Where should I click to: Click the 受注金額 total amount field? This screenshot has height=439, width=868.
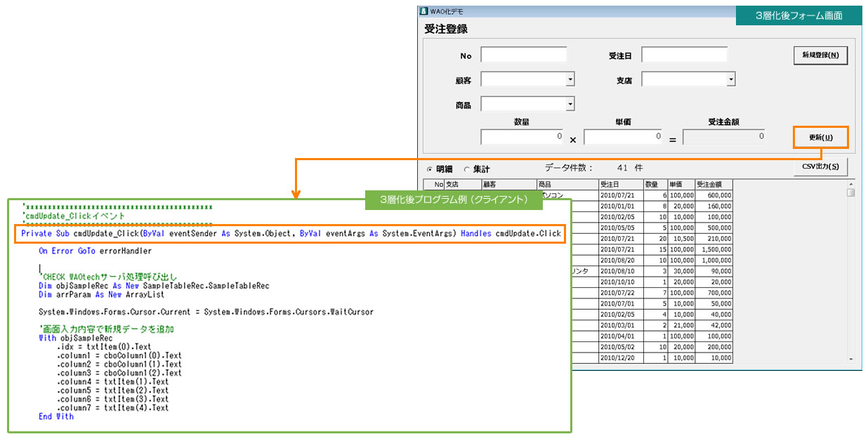(x=724, y=136)
